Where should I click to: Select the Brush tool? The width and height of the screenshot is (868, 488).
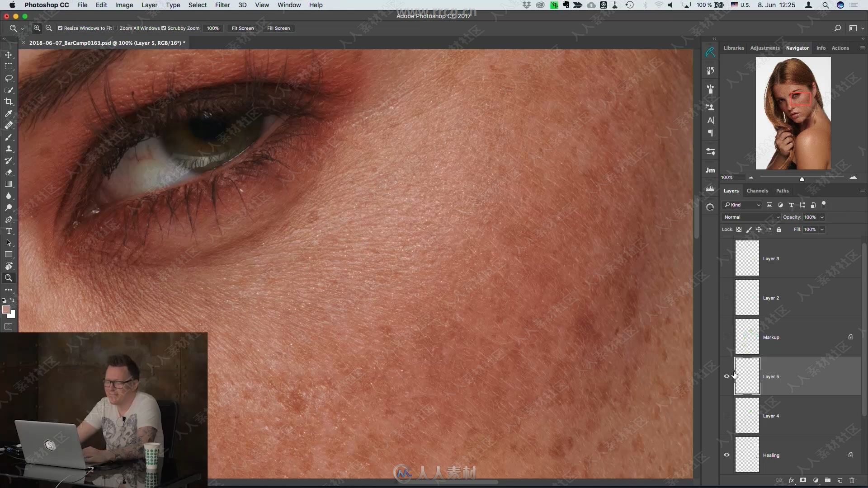9,137
